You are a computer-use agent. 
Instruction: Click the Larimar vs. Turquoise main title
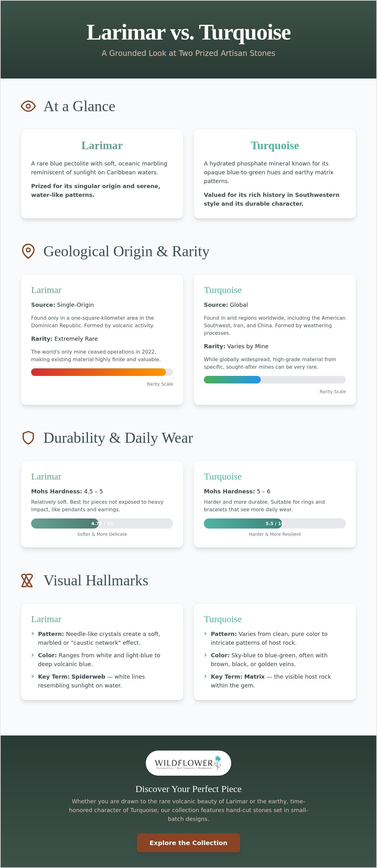point(188,32)
